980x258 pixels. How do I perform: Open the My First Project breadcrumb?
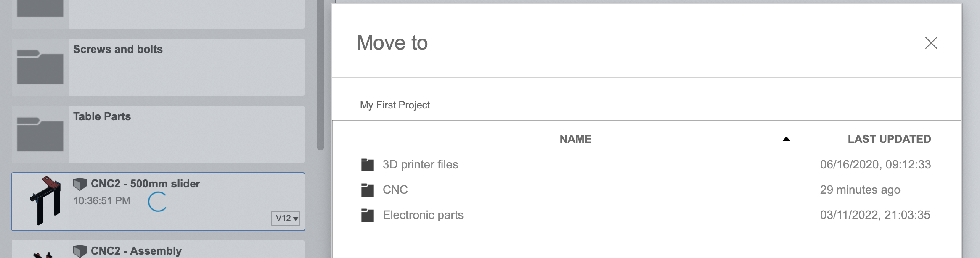click(x=395, y=105)
